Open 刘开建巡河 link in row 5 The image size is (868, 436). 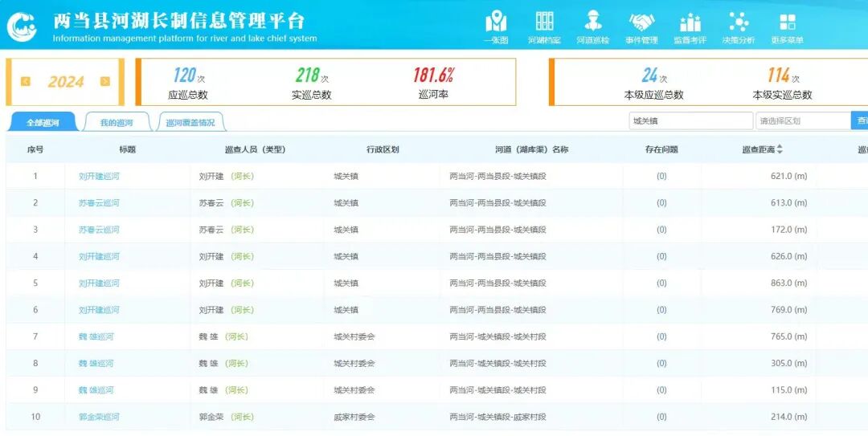pos(99,283)
